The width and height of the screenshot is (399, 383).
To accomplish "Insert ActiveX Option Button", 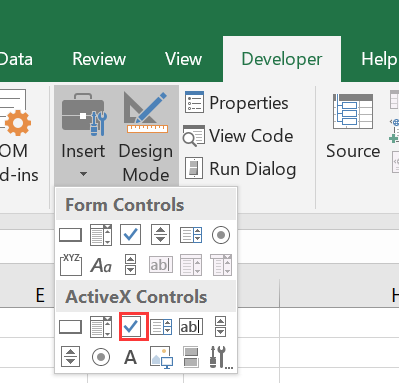I will click(x=101, y=357).
